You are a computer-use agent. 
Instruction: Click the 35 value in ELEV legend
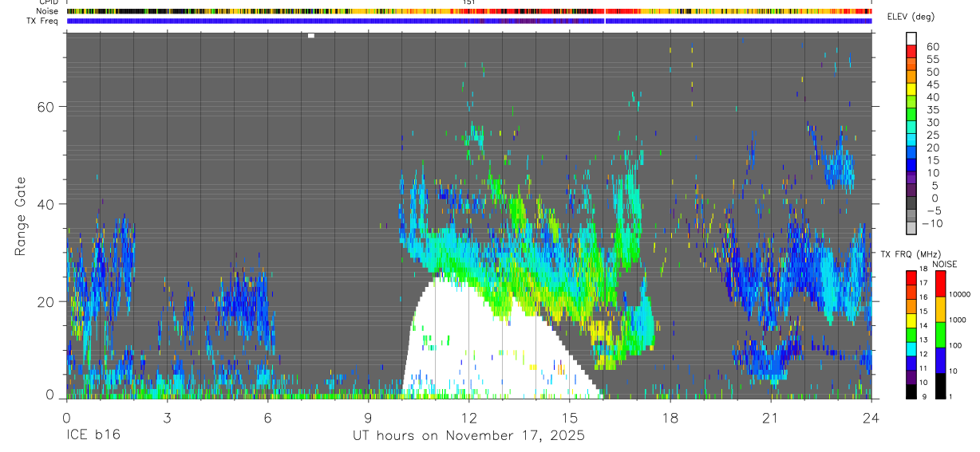pos(931,110)
